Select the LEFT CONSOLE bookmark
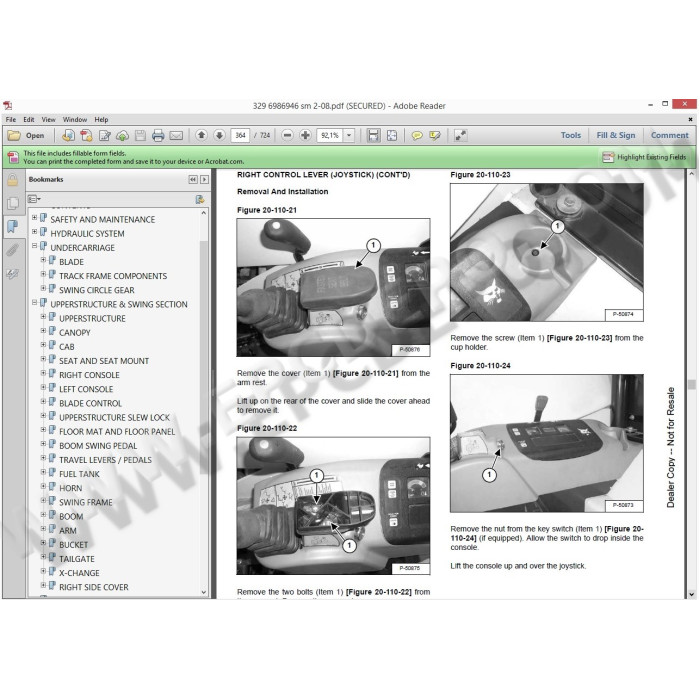 tap(86, 389)
